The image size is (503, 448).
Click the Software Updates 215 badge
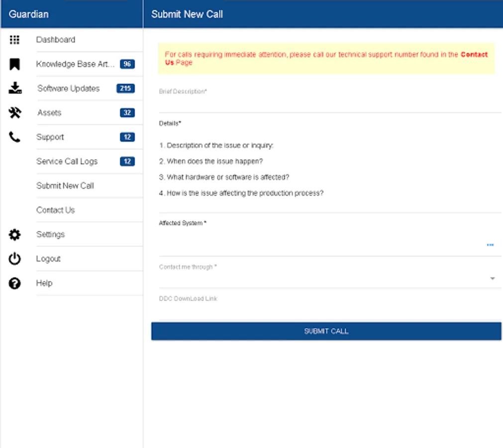[x=125, y=88]
